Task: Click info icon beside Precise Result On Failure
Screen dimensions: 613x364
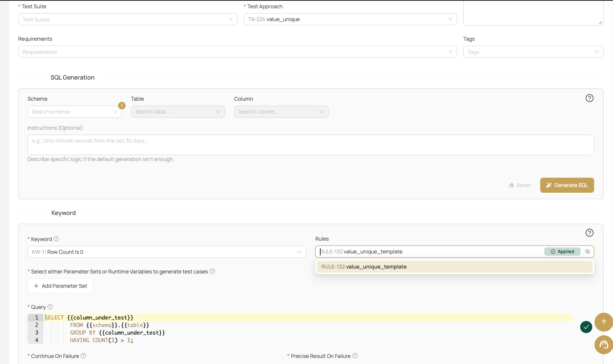Action: [355, 356]
